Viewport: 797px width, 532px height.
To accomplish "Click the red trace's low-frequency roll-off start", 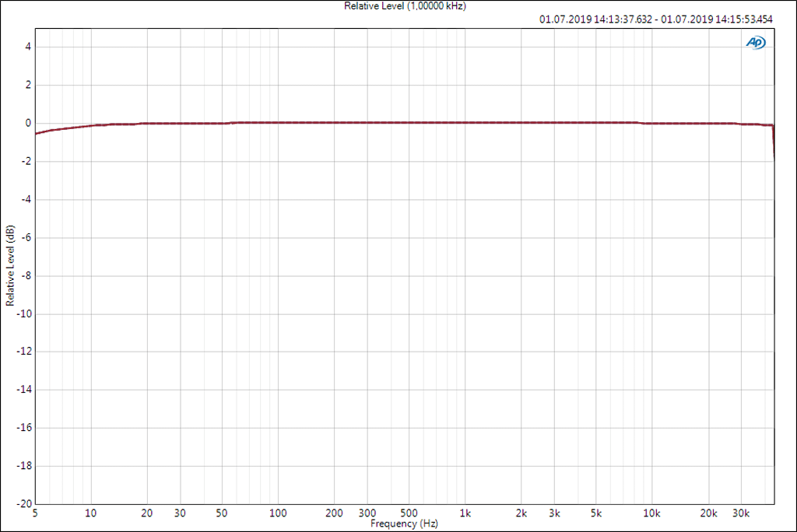I will point(39,132).
